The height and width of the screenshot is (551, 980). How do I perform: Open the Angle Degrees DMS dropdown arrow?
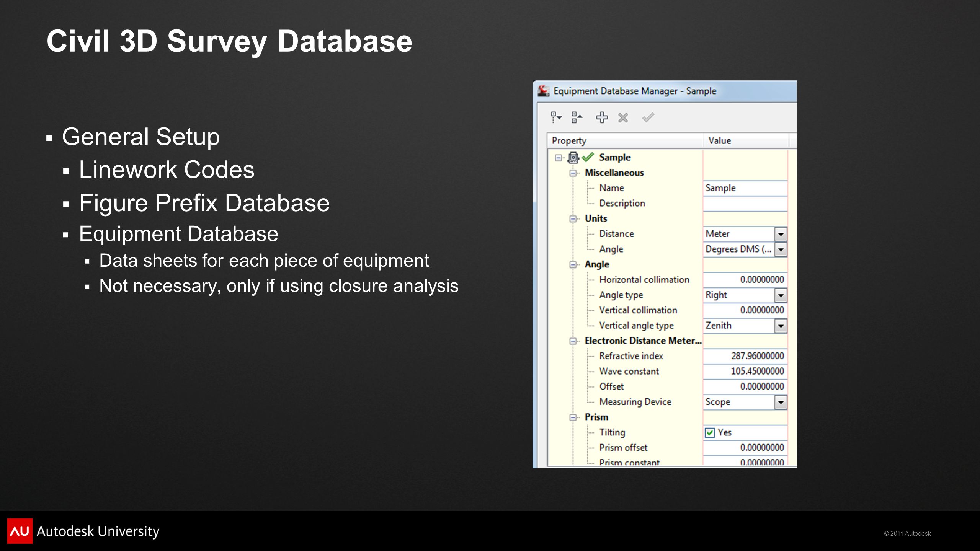point(781,249)
